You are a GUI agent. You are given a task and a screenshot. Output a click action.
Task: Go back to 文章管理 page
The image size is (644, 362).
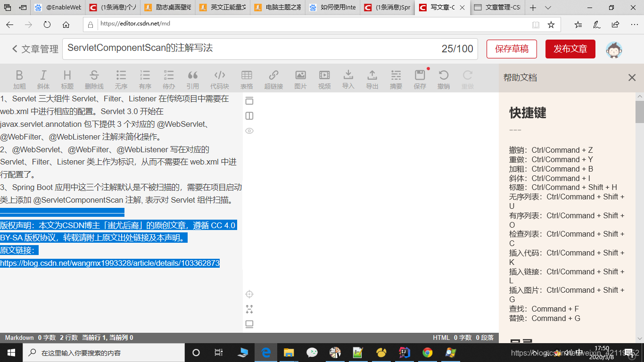coord(34,49)
